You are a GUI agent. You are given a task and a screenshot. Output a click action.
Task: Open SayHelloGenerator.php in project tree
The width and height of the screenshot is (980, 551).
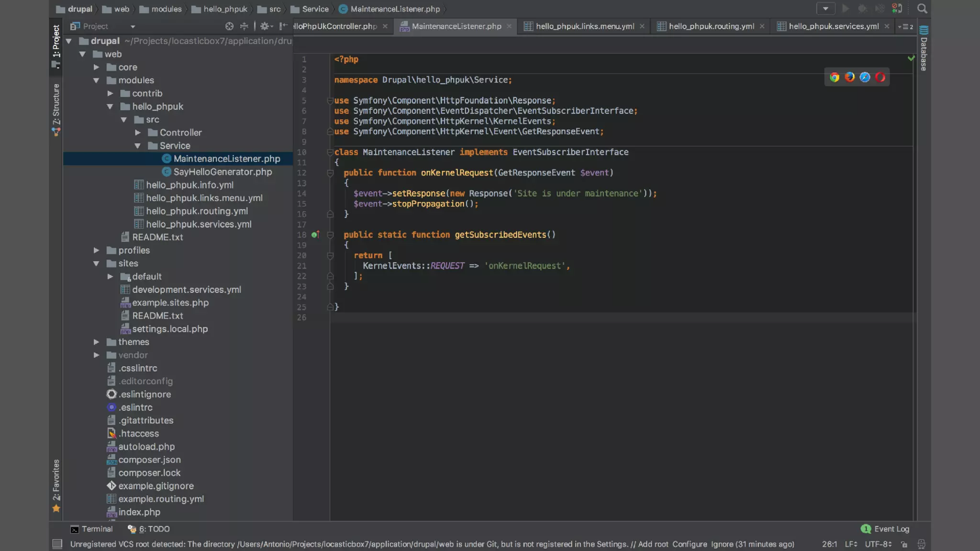click(x=223, y=172)
